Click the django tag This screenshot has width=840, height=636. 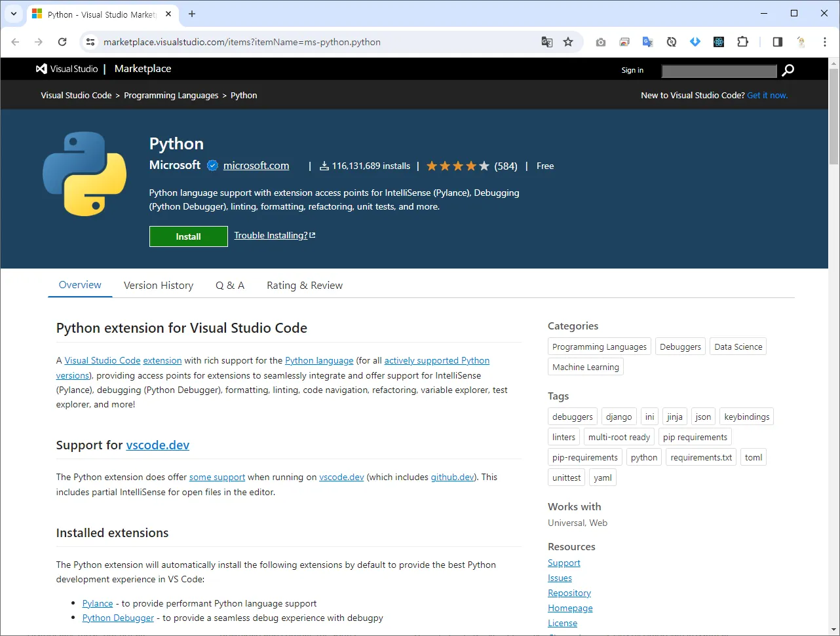pyautogui.click(x=619, y=417)
